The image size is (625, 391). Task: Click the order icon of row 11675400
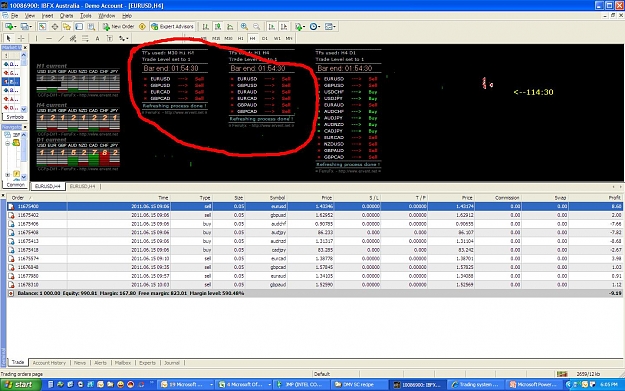click(x=11, y=206)
